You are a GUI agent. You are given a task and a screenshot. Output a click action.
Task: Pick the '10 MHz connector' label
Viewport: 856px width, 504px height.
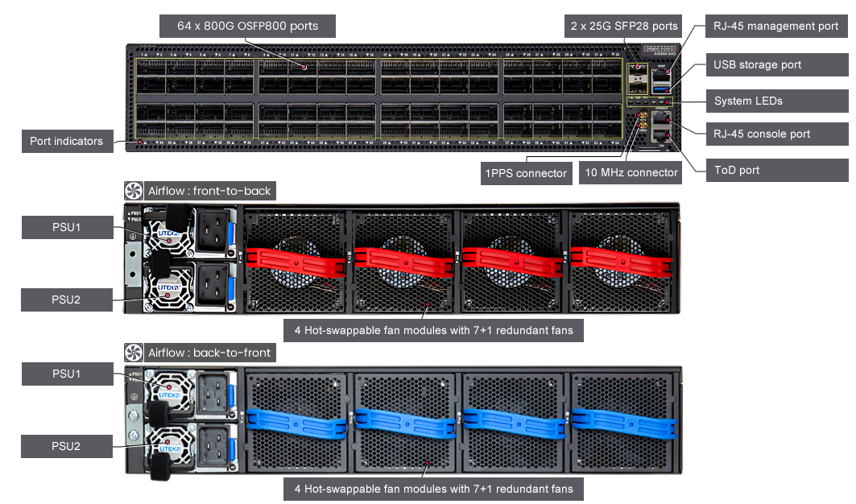(631, 172)
